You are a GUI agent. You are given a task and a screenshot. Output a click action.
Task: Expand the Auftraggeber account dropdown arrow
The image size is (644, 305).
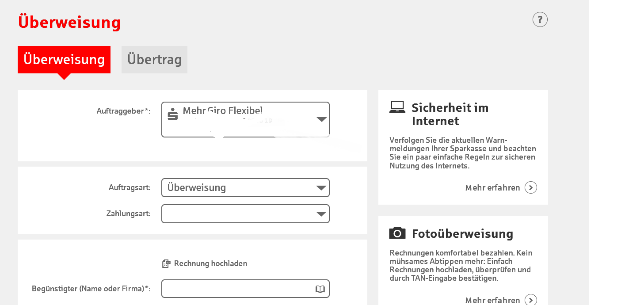coord(321,119)
